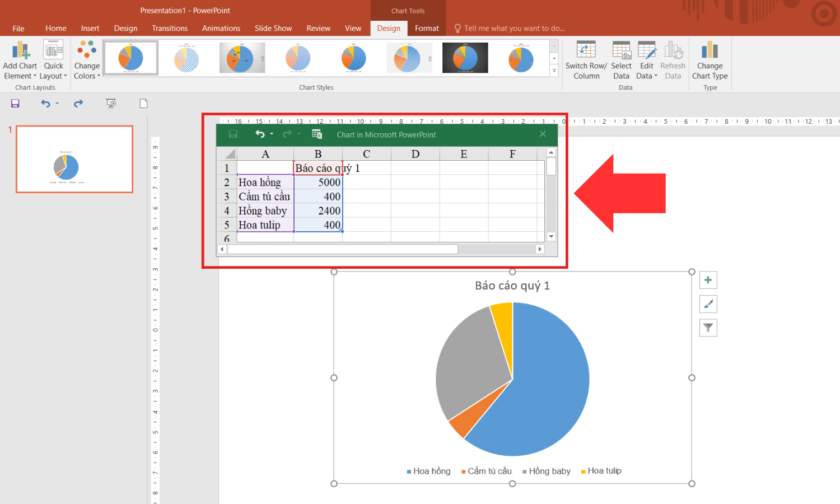
Task: Save the presentation from quick access toolbar
Action: [15, 104]
